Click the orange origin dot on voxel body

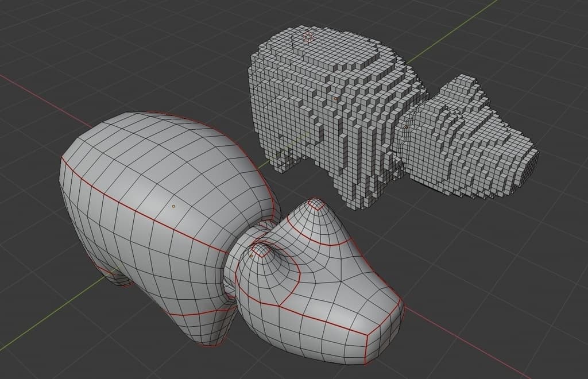pos(336,98)
